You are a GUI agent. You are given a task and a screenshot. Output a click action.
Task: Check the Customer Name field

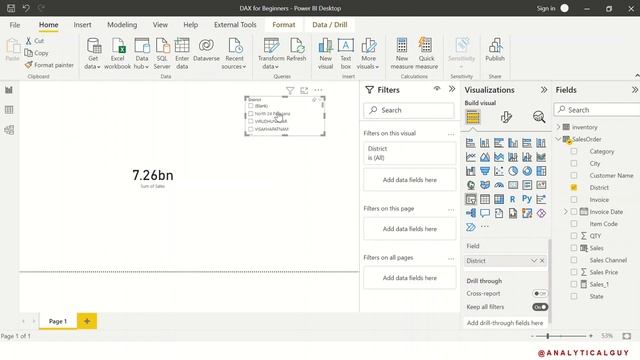coord(574,176)
